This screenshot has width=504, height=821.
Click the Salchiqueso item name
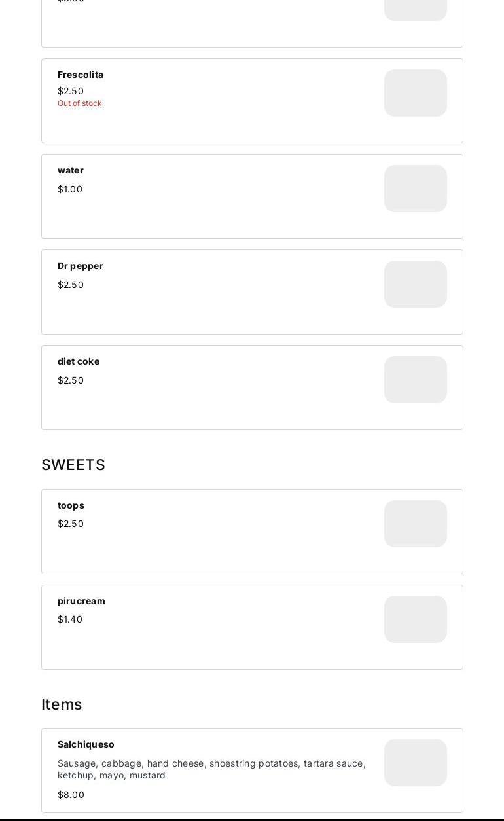[86, 744]
